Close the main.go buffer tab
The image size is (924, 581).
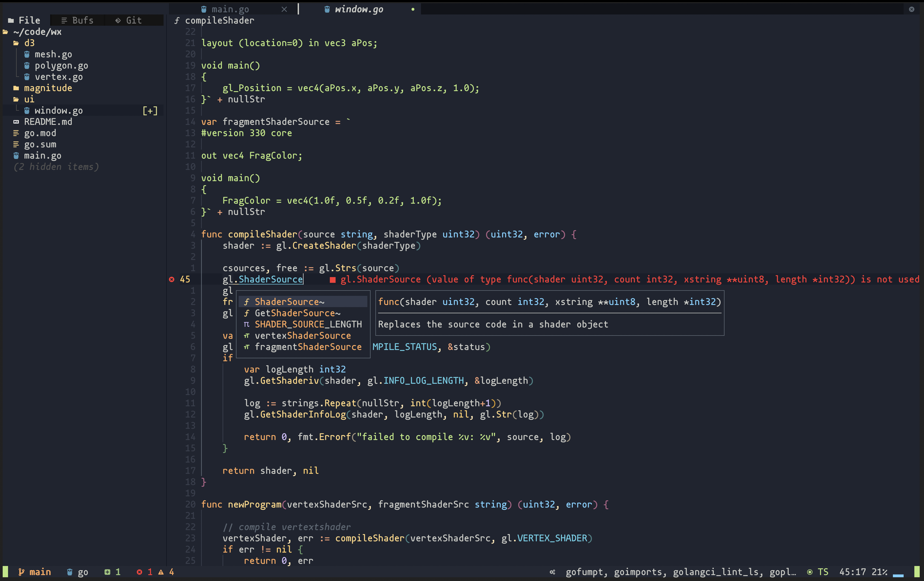click(284, 9)
